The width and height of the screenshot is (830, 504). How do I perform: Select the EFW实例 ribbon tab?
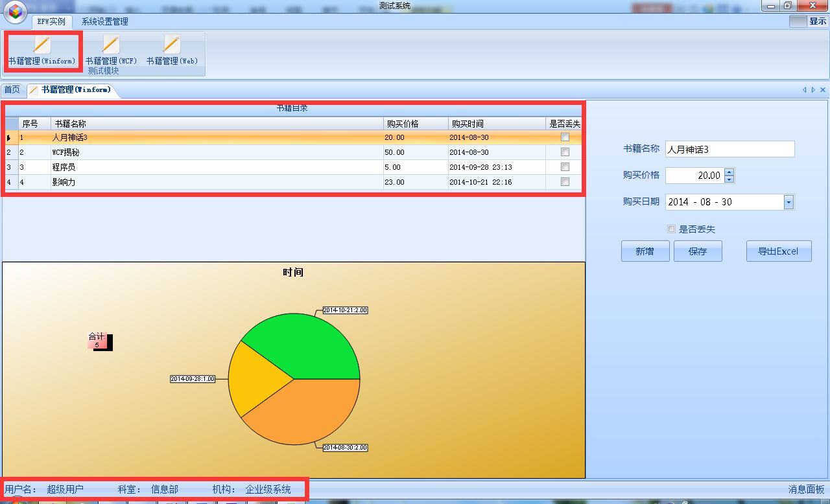click(53, 21)
